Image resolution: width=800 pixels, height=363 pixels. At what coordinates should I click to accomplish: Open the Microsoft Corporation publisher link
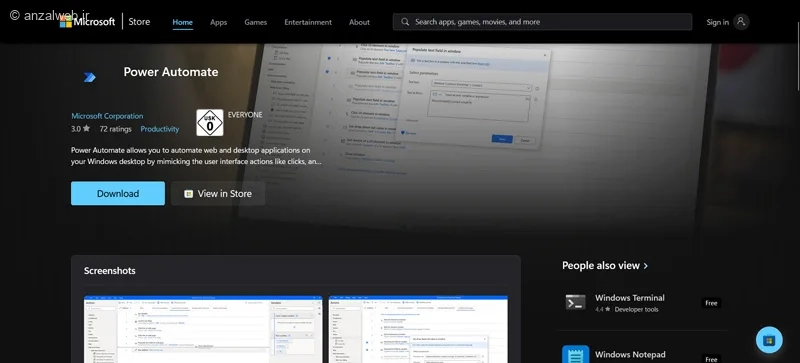tap(107, 116)
